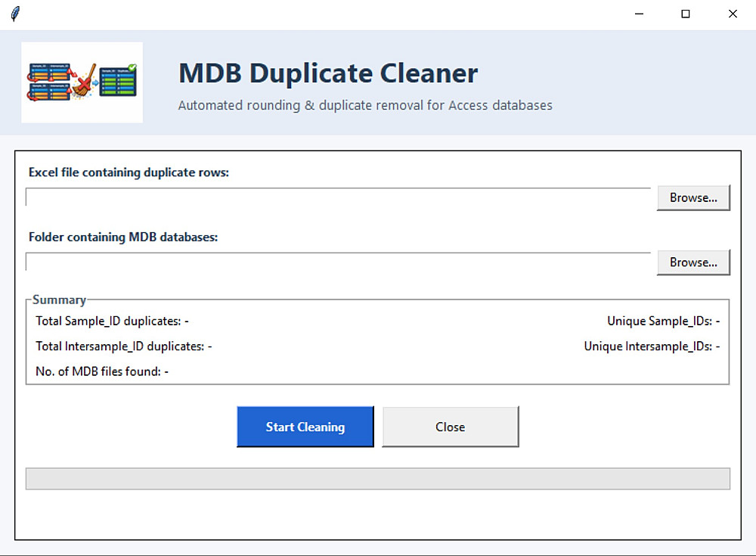Click the 'MDB Duplicate Cleaner' heading
756x556 pixels.
(x=328, y=74)
